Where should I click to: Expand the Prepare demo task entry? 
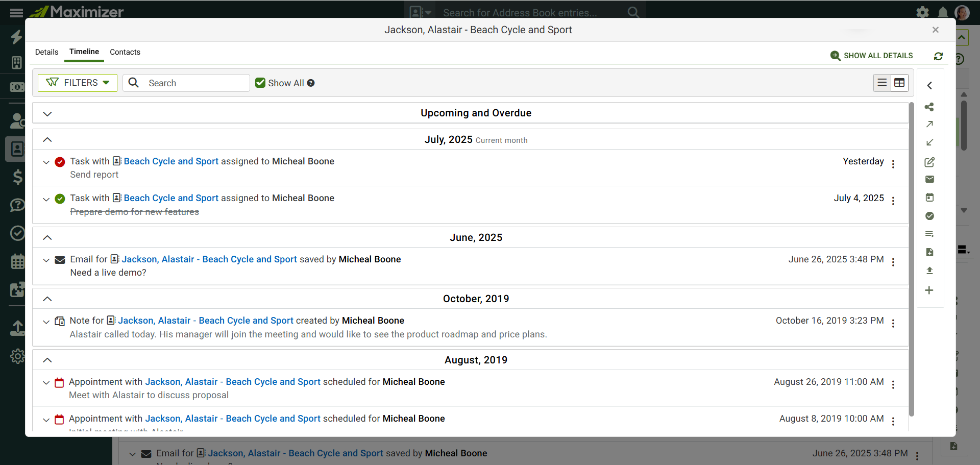(46, 199)
